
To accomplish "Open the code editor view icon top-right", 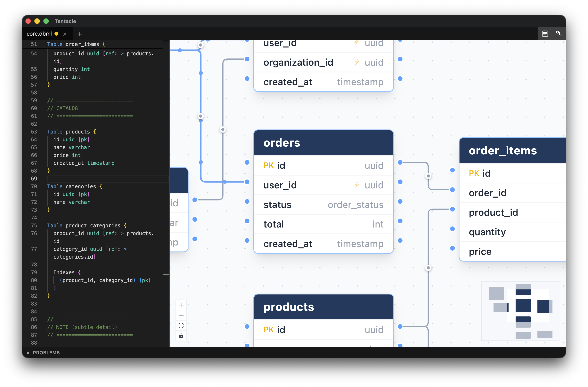I will point(545,34).
